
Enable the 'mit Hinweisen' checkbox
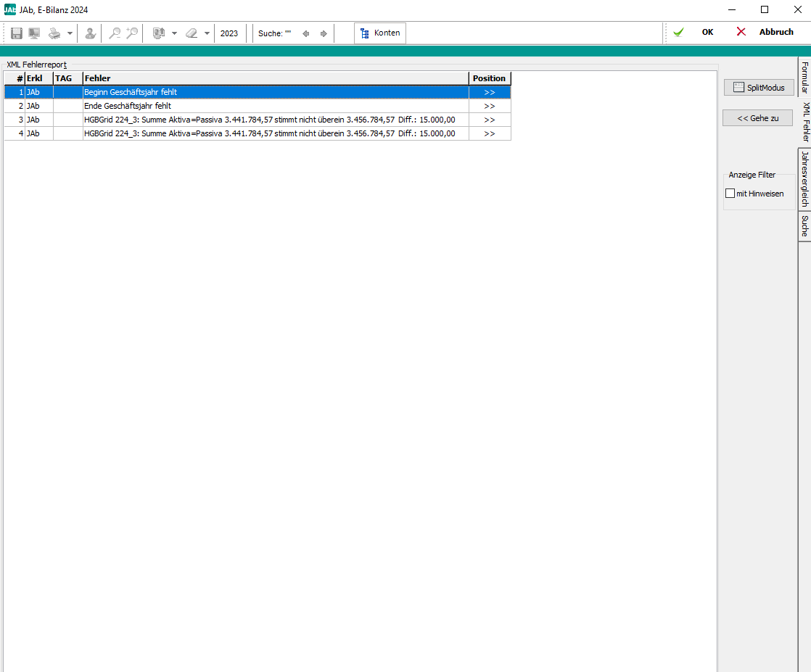pyautogui.click(x=730, y=194)
